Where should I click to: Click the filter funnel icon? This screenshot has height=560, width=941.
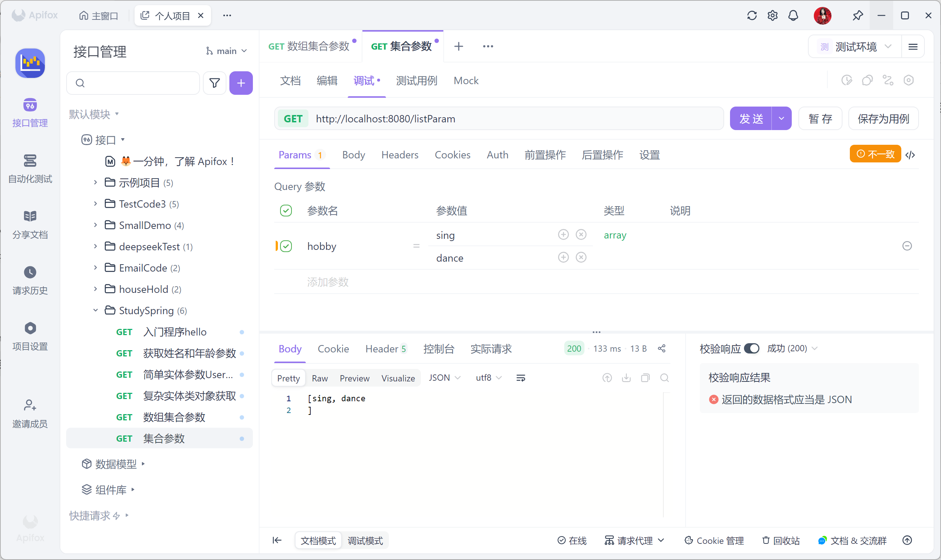click(x=214, y=83)
